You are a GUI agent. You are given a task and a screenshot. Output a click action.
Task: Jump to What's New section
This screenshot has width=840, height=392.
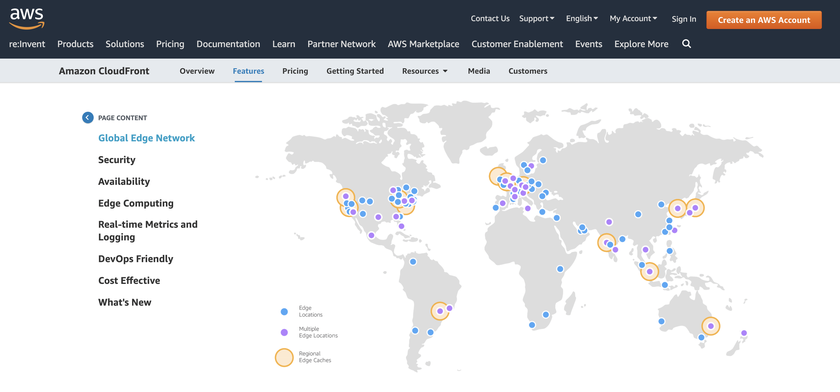(125, 302)
